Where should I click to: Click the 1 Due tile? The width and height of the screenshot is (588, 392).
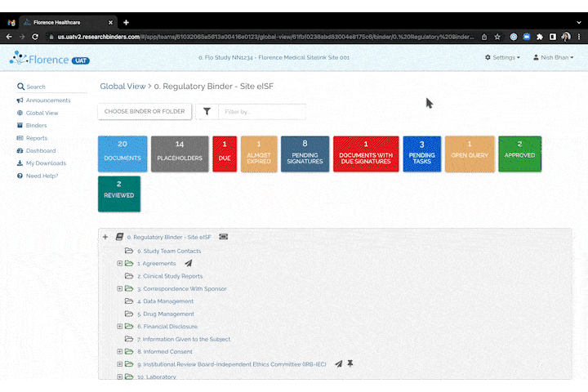(225, 154)
